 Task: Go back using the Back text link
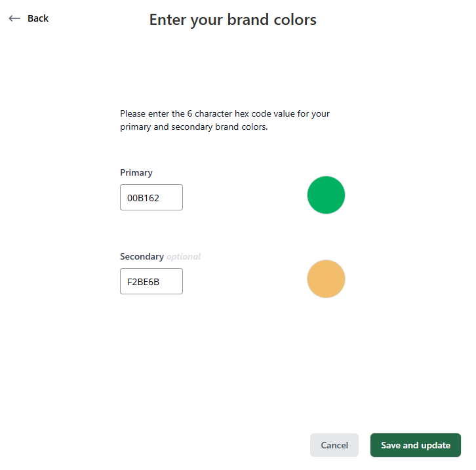coord(38,18)
